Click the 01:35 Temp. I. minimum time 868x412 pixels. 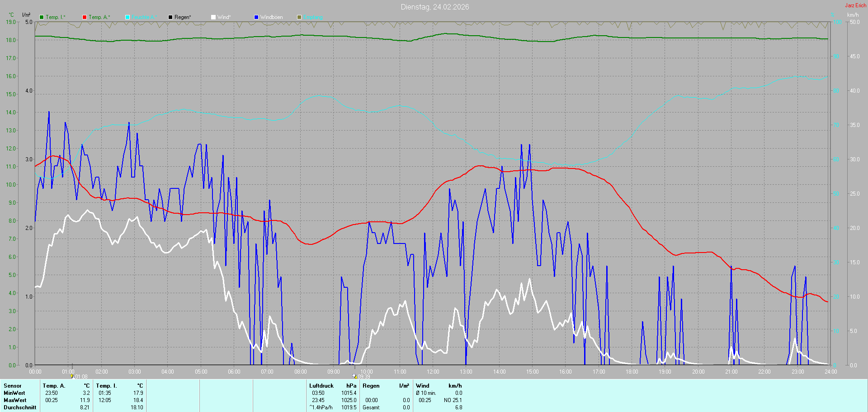click(x=105, y=393)
